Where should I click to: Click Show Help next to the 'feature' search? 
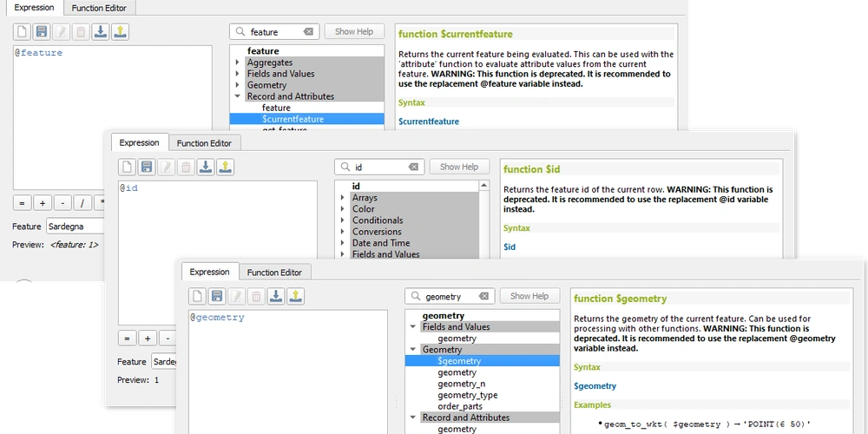tap(354, 31)
